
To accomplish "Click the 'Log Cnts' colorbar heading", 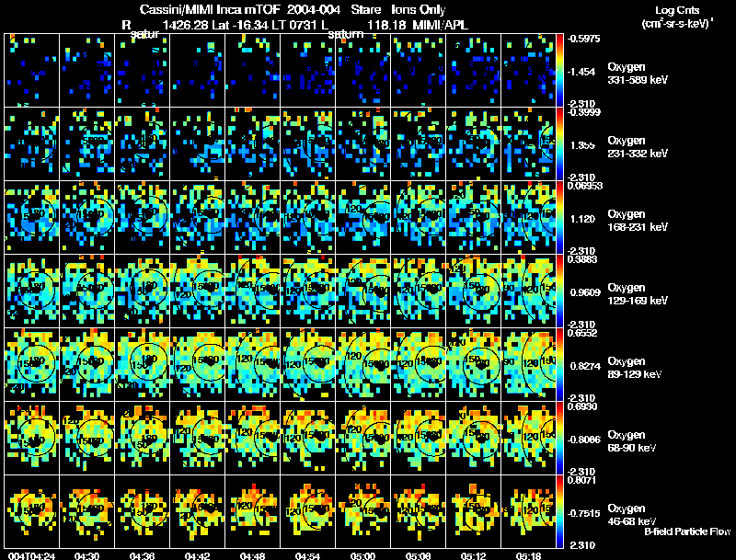I will (677, 10).
